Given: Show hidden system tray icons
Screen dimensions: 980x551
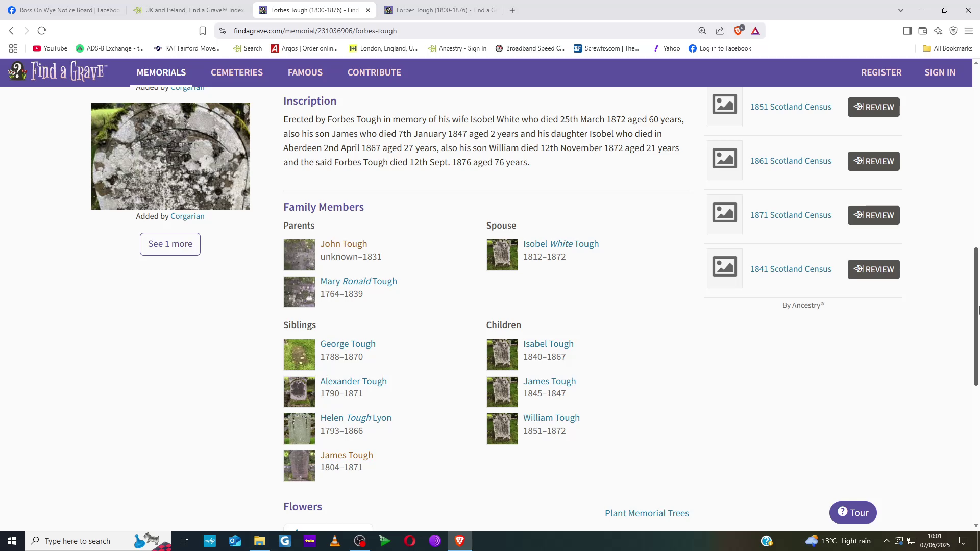Looking at the screenshot, I should coord(886,541).
